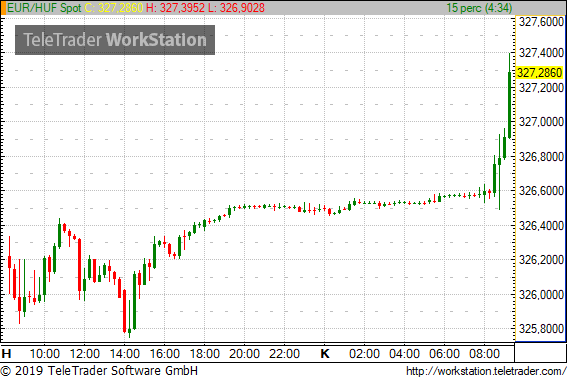
Task: Select the 325,8000 price axis label
Action: (x=541, y=329)
